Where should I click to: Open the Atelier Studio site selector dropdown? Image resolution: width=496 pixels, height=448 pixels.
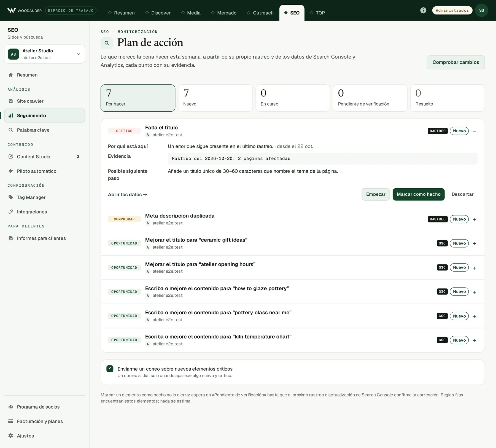pos(45,54)
